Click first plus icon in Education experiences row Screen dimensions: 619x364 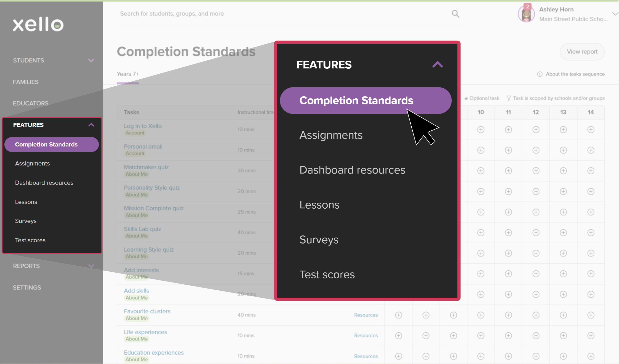(x=399, y=356)
